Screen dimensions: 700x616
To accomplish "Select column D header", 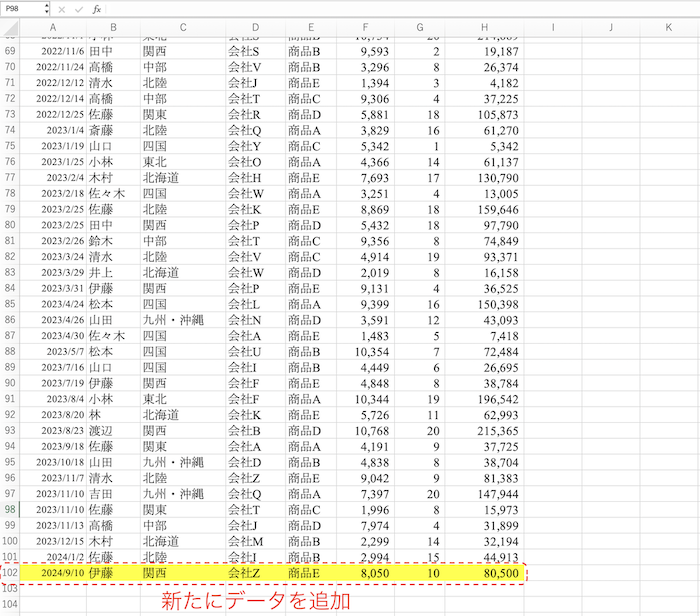I will coord(255,28).
